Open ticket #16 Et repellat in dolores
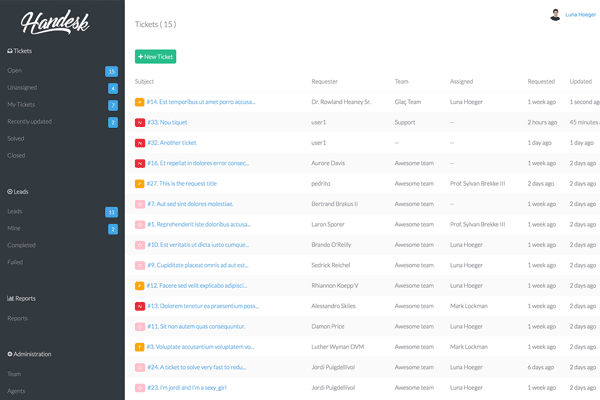 [198, 163]
